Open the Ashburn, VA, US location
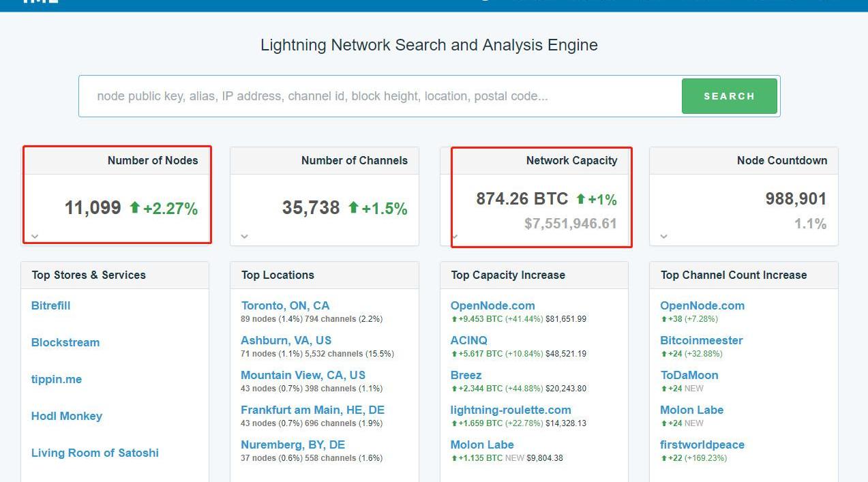Image resolution: width=868 pixels, height=482 pixels. (286, 340)
